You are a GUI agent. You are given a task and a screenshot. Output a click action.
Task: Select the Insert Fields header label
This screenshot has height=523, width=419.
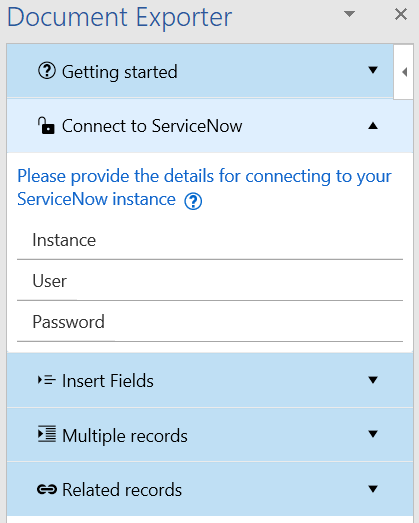(108, 381)
